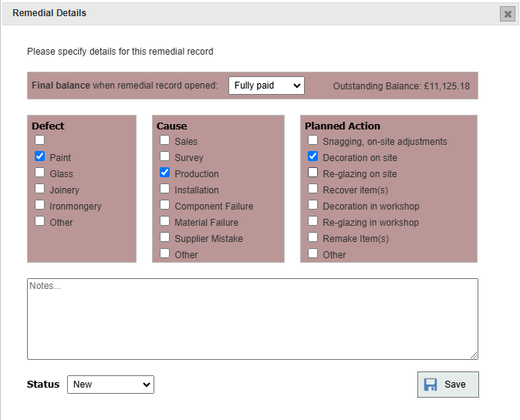Click in the Notes text area
Viewport: 520px width, 420px height.
click(x=252, y=319)
